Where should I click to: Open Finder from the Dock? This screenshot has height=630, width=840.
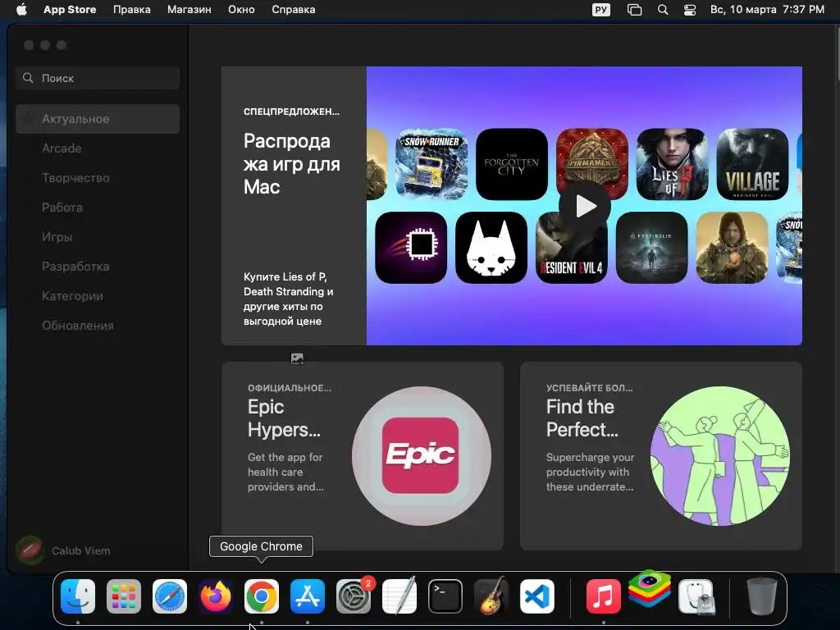pos(78,596)
